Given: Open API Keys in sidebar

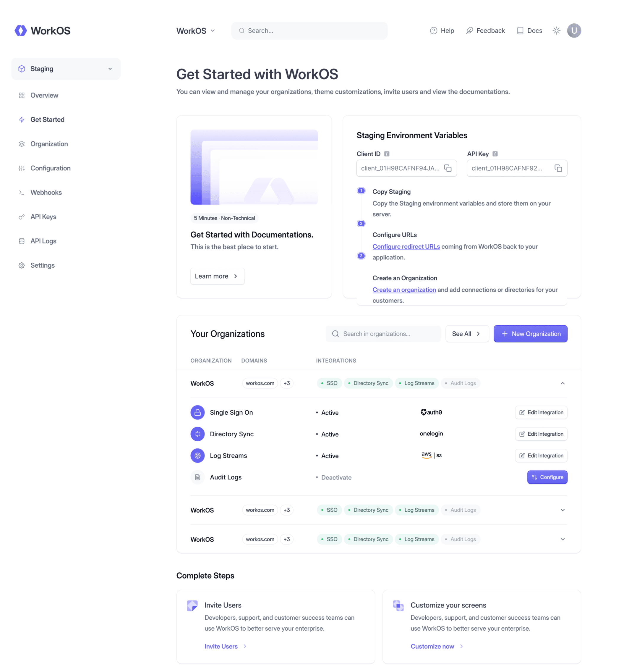Looking at the screenshot, I should (x=43, y=217).
